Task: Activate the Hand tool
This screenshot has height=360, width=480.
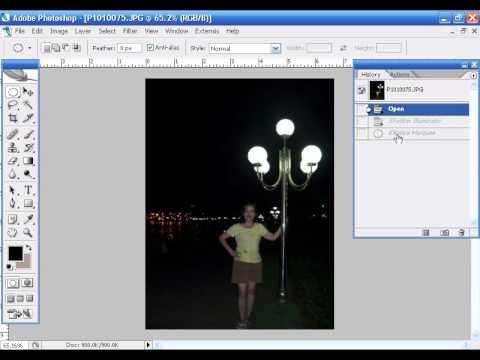Action: point(13,232)
